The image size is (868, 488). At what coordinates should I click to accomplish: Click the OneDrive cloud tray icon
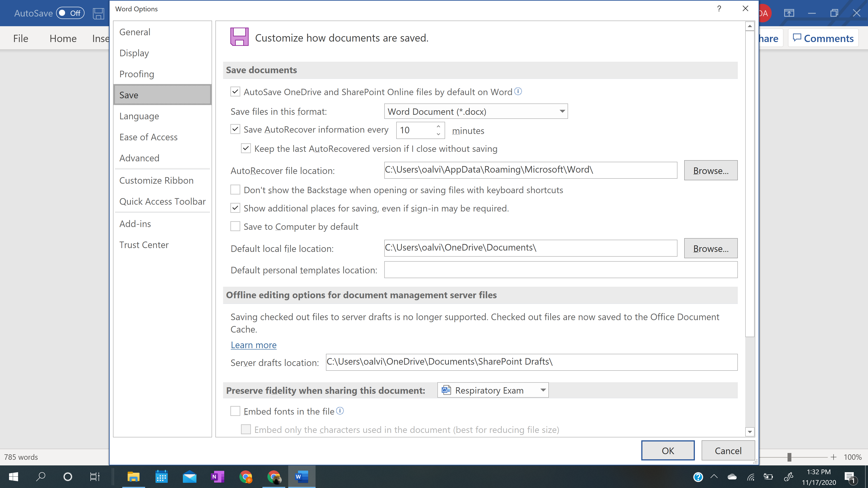click(x=732, y=476)
